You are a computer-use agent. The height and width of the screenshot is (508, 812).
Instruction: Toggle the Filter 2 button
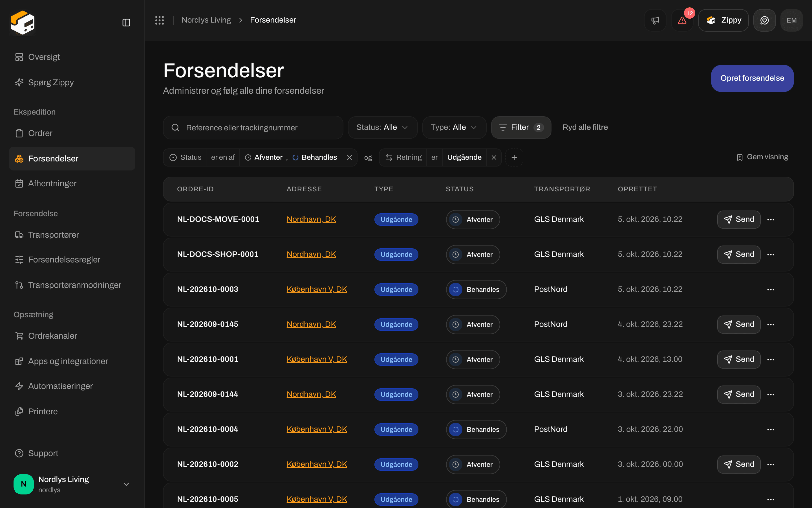[521, 127]
